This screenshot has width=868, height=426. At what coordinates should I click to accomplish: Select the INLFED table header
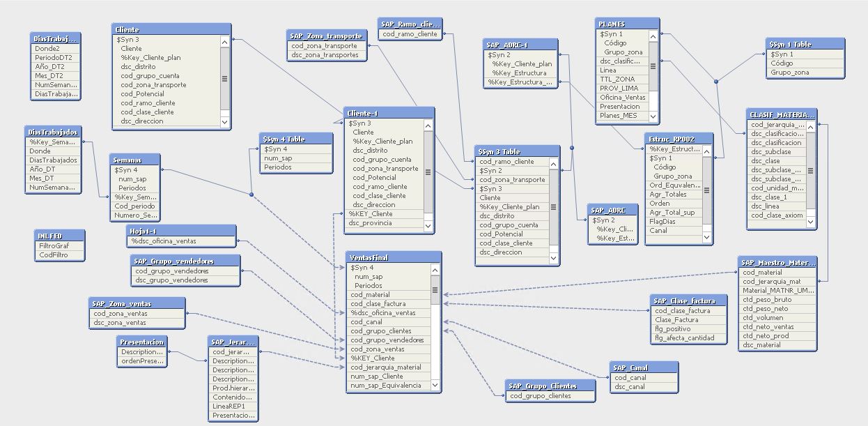click(x=59, y=236)
